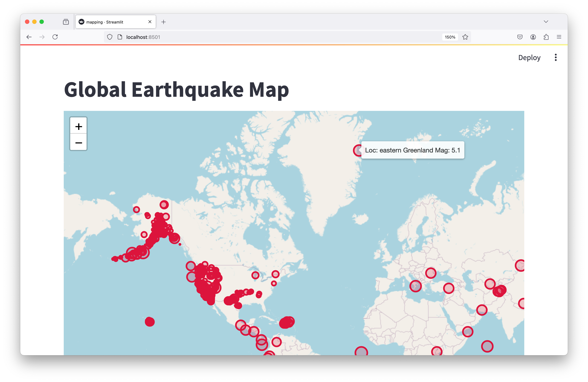588x382 pixels.
Task: Click the map zoom out minus button
Action: point(79,143)
